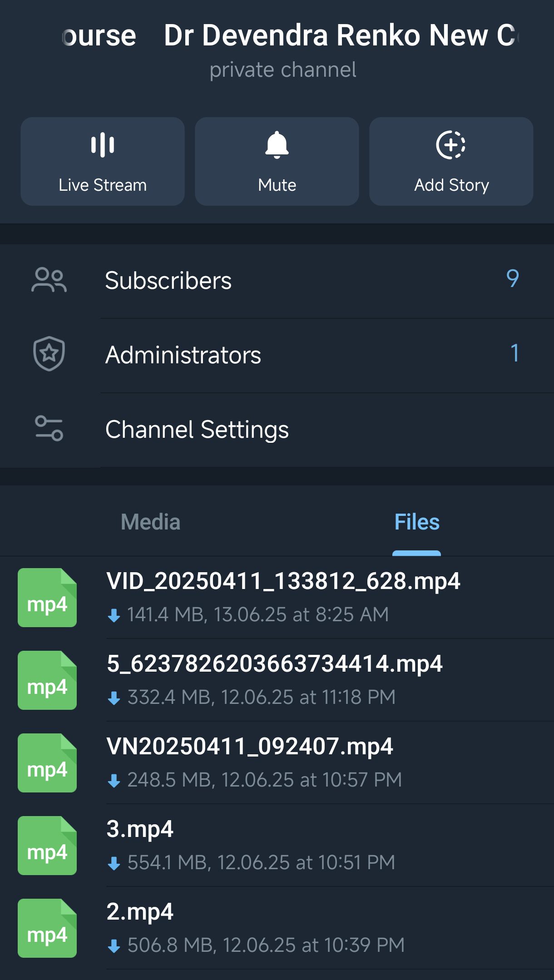Click mp4 icon for VN20250411_092407.mp4
This screenshot has width=554, height=980.
click(47, 763)
